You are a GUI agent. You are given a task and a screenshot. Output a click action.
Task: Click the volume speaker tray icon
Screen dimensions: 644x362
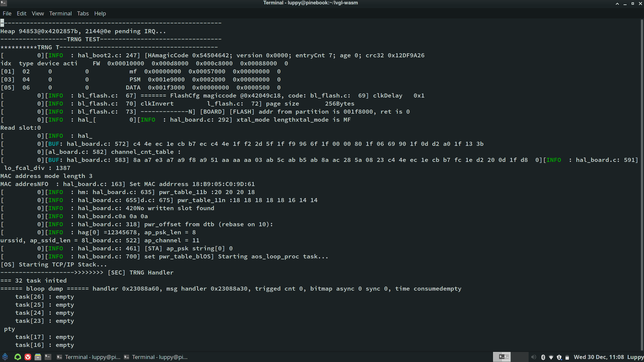coord(533,357)
